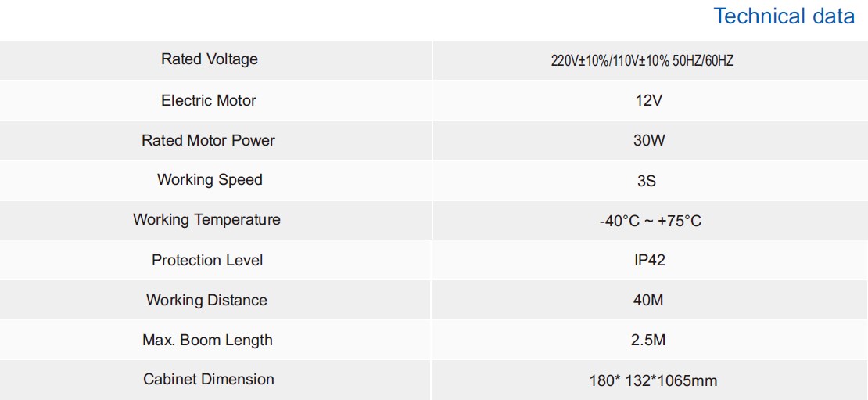This screenshot has height=400, width=868.
Task: Click the 2.5M boom length value
Action: point(650,341)
